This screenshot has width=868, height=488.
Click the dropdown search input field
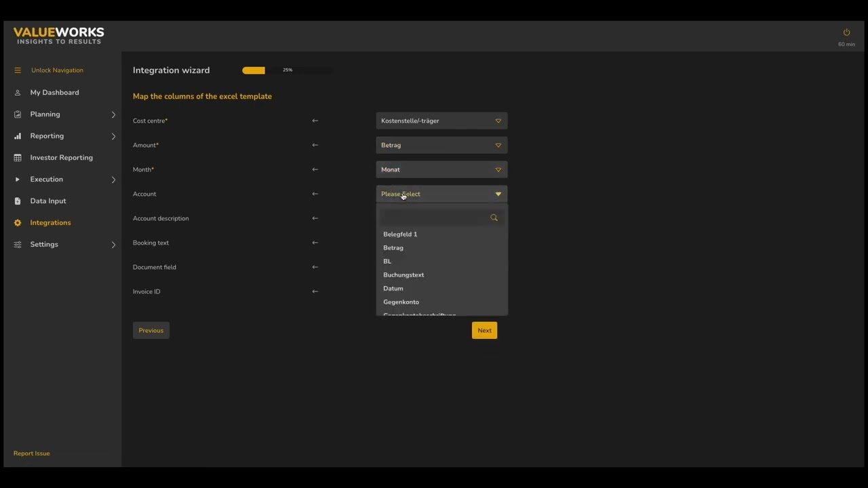pyautogui.click(x=435, y=218)
